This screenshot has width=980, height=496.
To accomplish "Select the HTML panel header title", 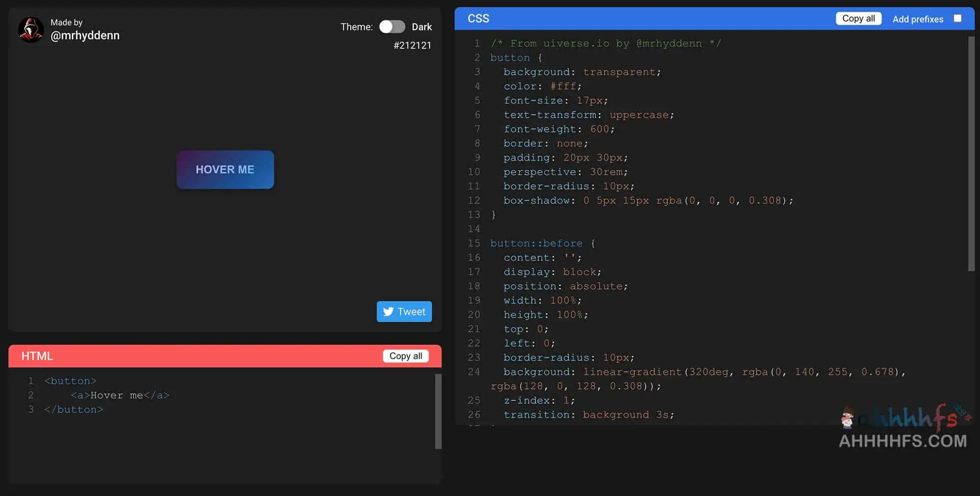I will click(x=37, y=356).
